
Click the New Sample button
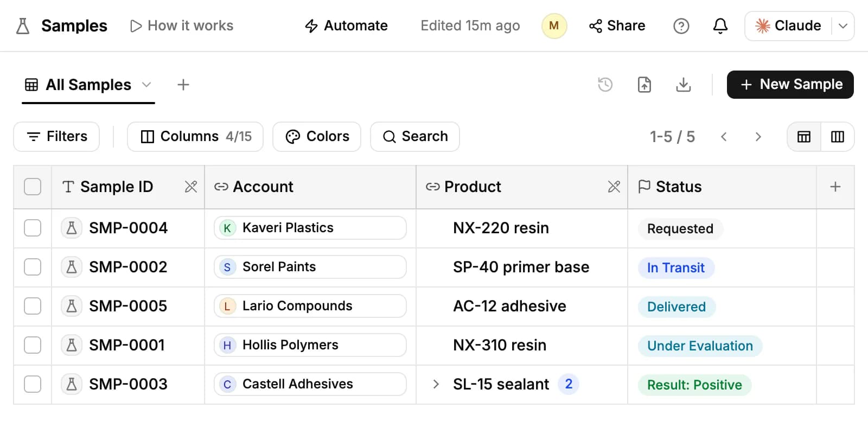coord(790,85)
